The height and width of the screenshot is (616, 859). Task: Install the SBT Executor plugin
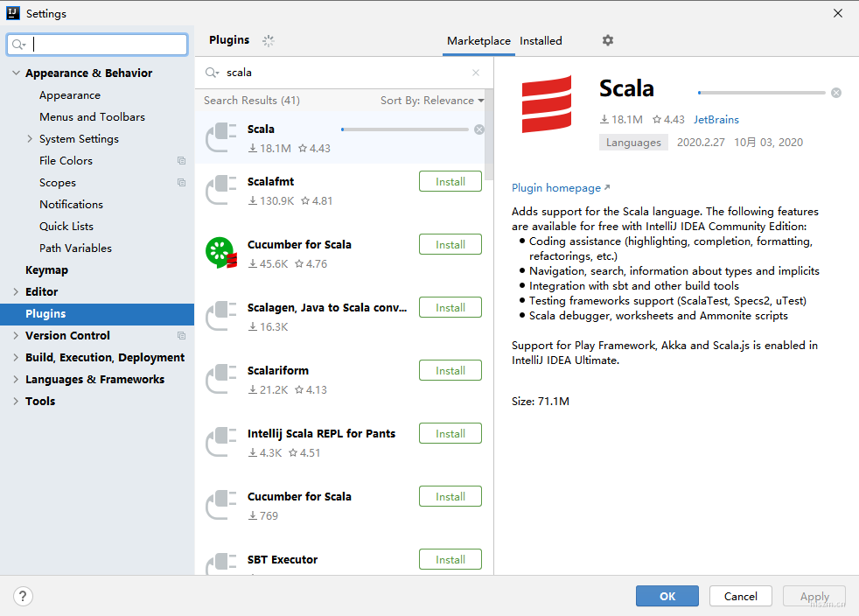450,559
